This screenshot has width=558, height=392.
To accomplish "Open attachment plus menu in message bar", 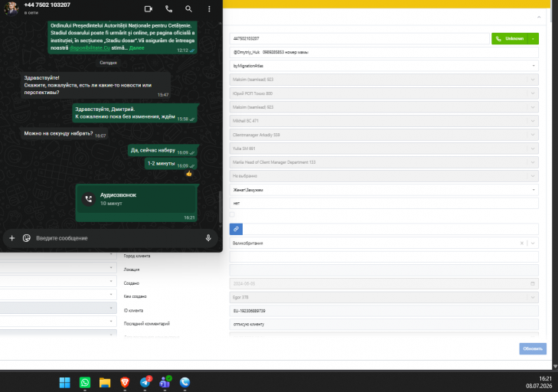I will (x=11, y=238).
